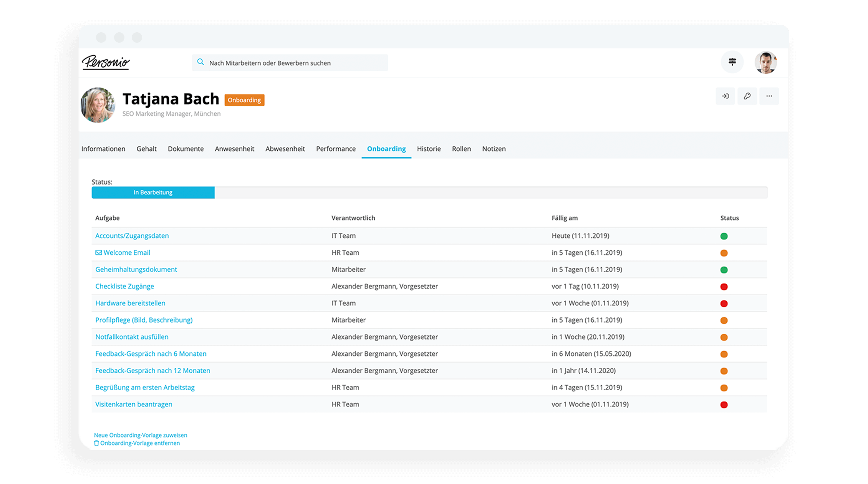
Task: Click the login/sign-in arrow icon
Action: point(725,96)
